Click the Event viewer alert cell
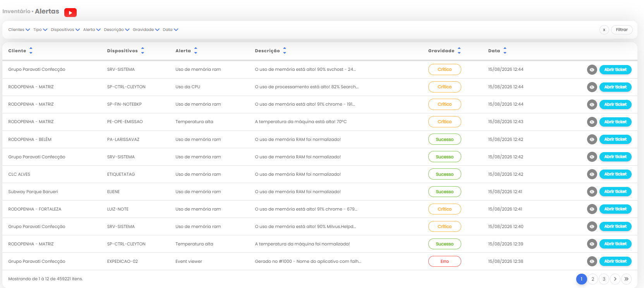 point(189,261)
